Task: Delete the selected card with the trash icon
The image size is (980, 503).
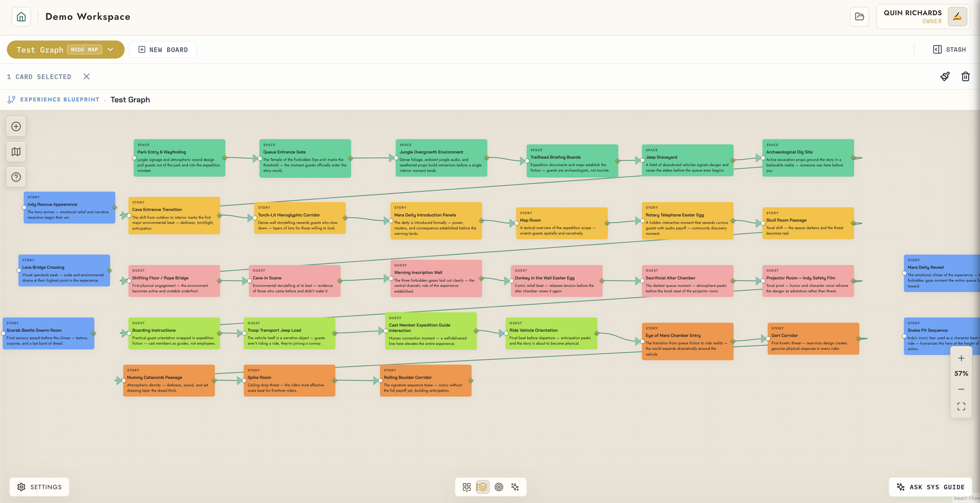Action: (x=965, y=77)
